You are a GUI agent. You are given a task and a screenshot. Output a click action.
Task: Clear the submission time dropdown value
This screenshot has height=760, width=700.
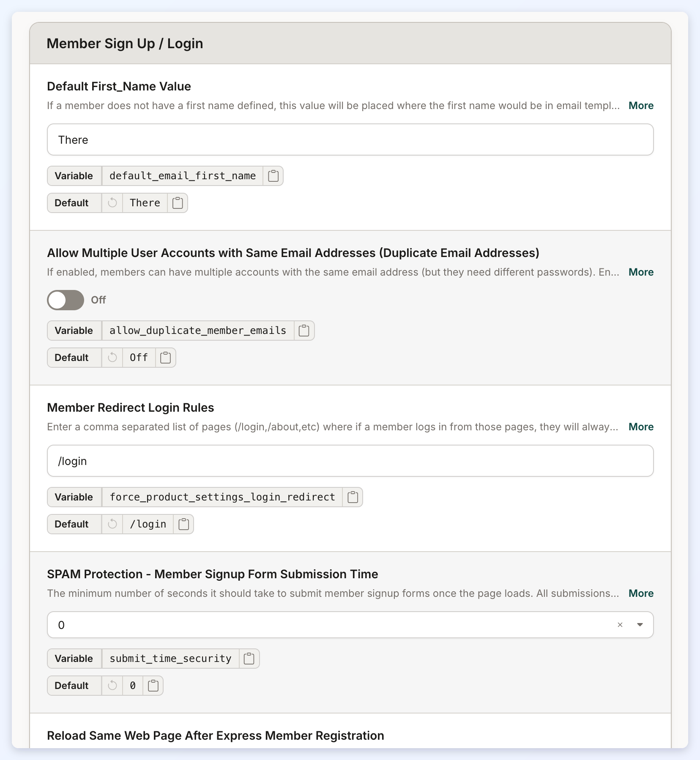point(620,625)
